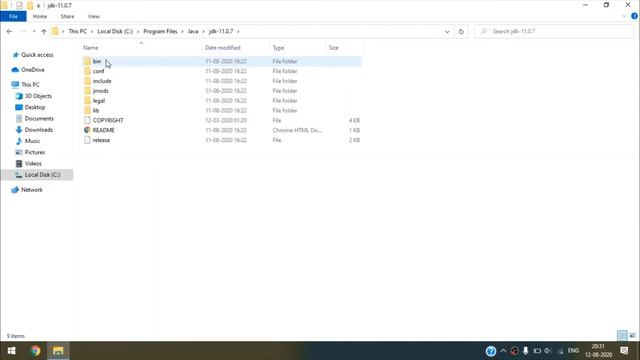
Task: Select OneDrive in navigation pane
Action: coord(33,70)
